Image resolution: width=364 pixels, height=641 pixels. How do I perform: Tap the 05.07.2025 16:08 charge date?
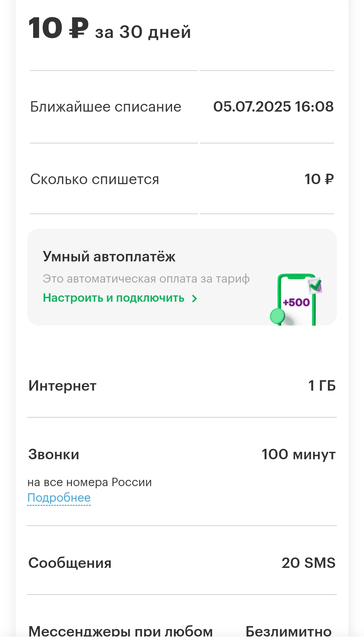coord(273,107)
